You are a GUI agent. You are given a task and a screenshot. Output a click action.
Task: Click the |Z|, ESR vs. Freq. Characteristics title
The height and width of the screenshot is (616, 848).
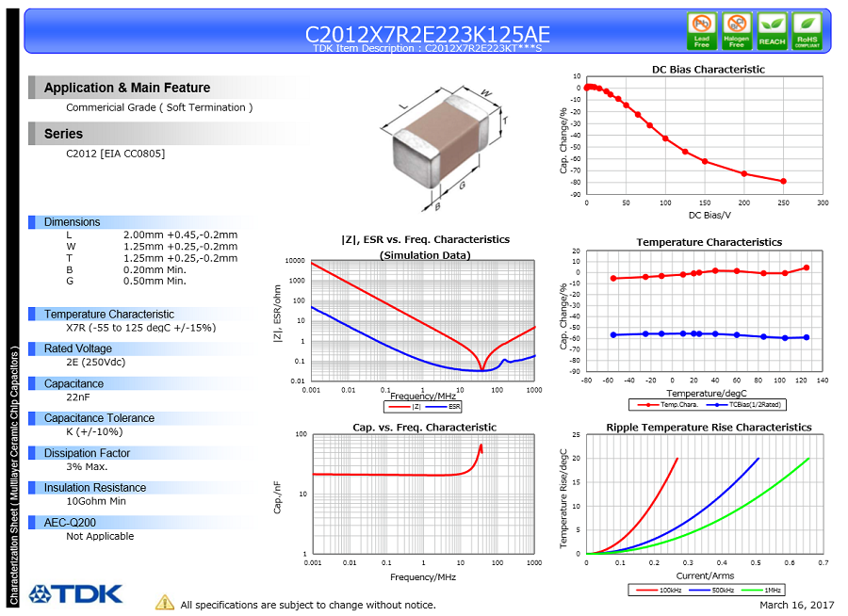[x=425, y=239]
